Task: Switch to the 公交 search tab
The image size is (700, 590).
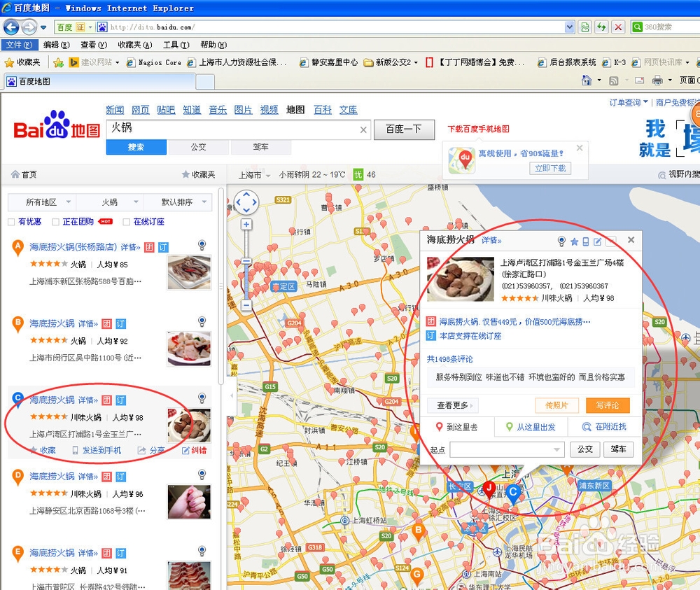Action: pyautogui.click(x=199, y=147)
